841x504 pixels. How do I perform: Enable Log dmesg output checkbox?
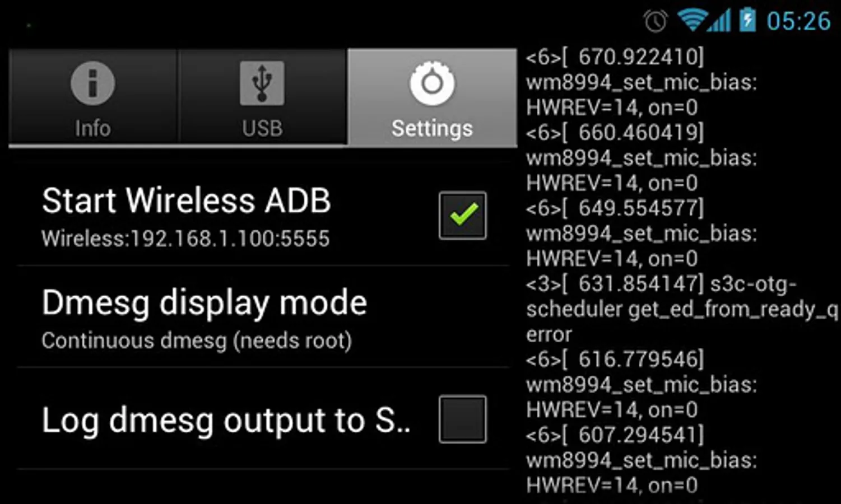click(x=463, y=419)
